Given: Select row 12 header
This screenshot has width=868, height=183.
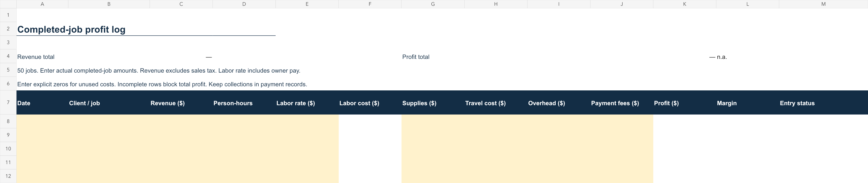Looking at the screenshot, I should (x=8, y=176).
